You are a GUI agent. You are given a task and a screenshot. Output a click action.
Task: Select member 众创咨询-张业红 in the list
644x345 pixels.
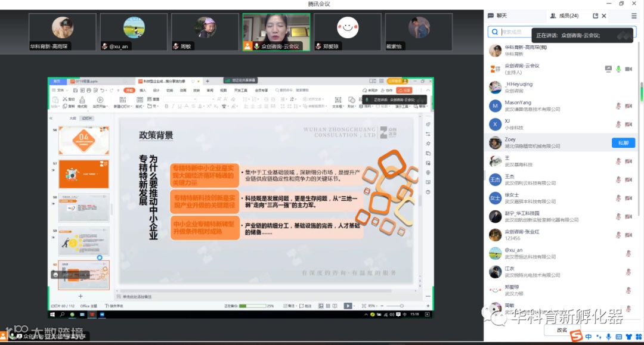click(561, 235)
